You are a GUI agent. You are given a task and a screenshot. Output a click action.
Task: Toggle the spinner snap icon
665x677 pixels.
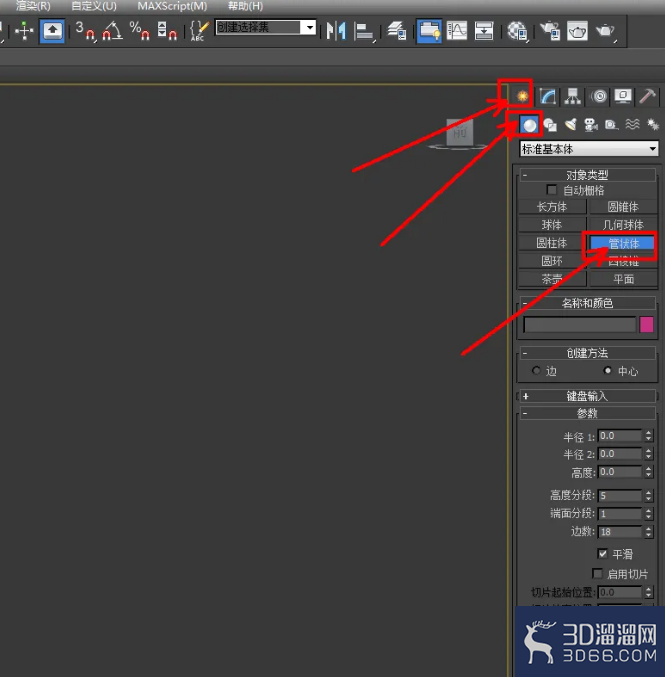[167, 31]
